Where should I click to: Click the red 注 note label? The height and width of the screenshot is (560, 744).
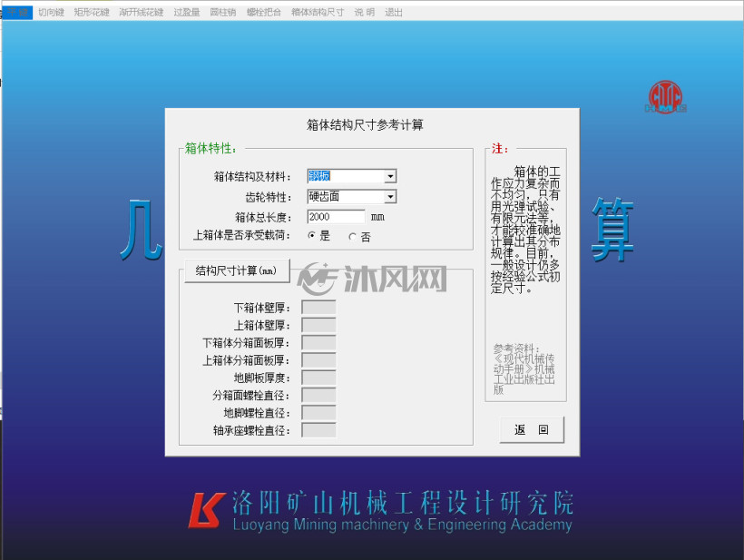coord(500,149)
